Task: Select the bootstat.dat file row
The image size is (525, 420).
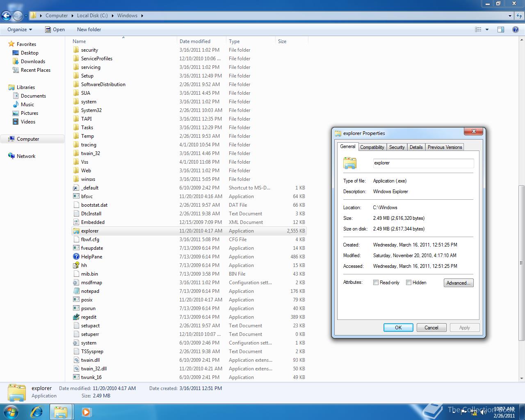Action: tap(189, 205)
